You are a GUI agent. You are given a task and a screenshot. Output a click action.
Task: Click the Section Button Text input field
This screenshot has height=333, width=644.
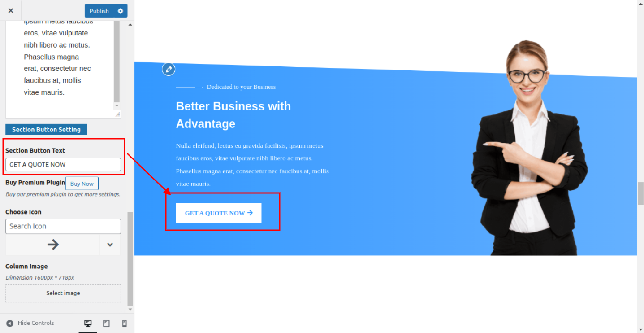pyautogui.click(x=63, y=164)
